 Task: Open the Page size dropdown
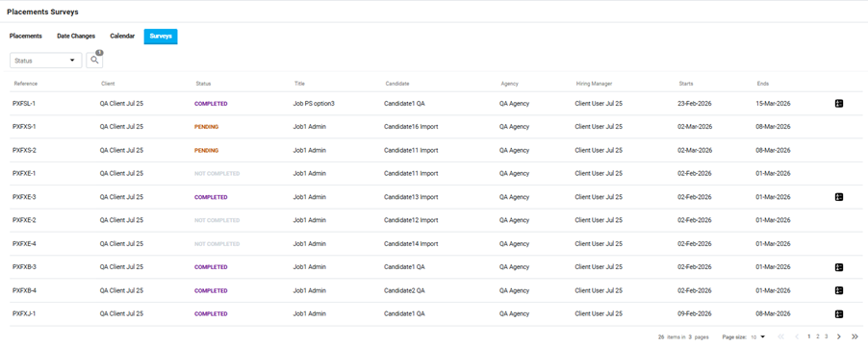click(x=758, y=336)
